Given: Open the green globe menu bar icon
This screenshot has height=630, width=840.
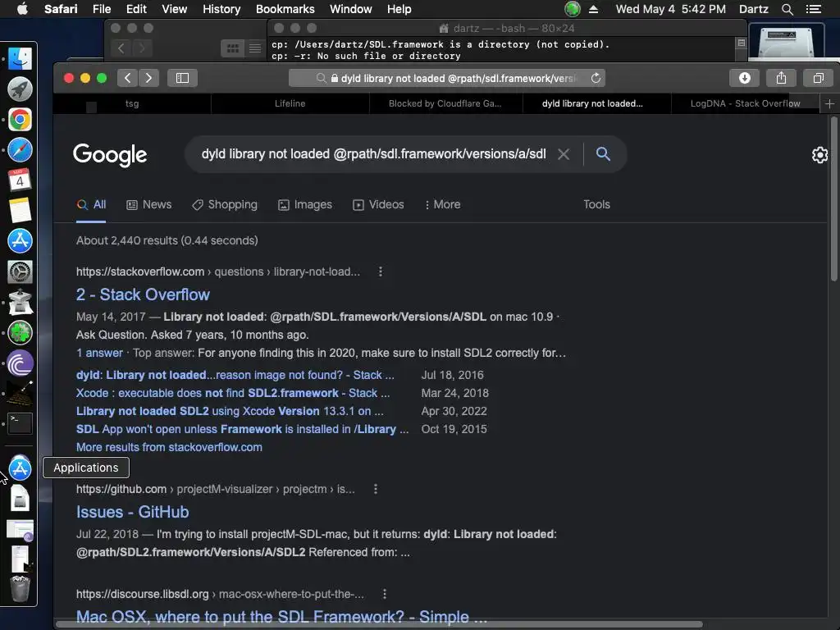Looking at the screenshot, I should 573,9.
